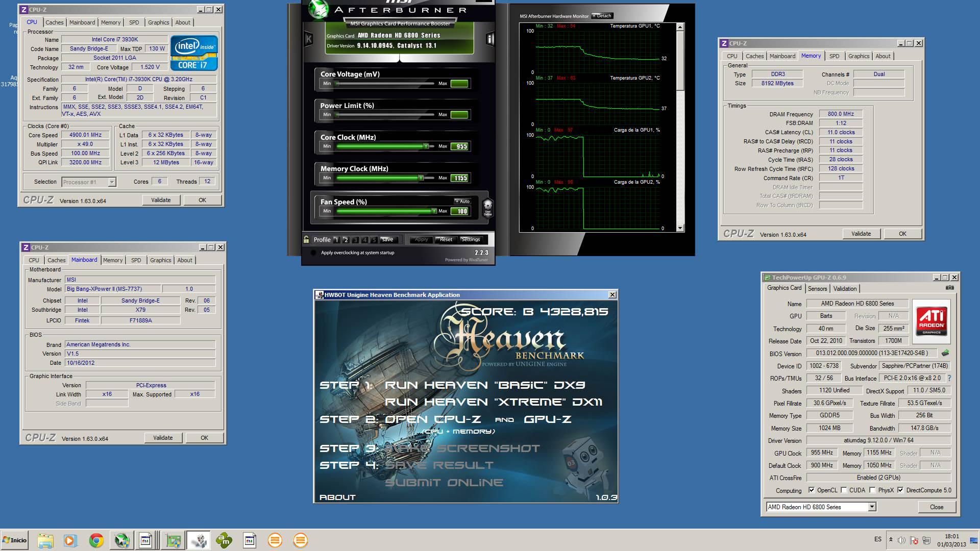Open Graphics tab in memory CPU-Z window
The height and width of the screenshot is (551, 980).
coord(859,56)
